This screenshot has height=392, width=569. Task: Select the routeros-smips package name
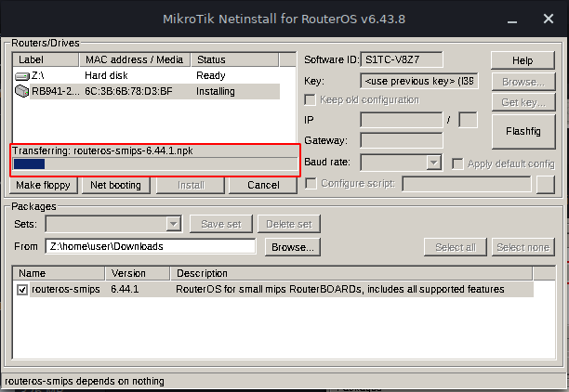(66, 290)
